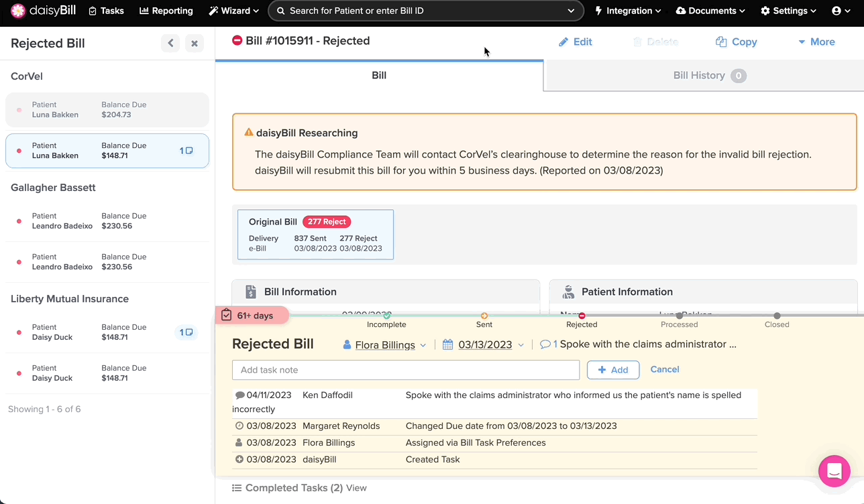
Task: Open the Integration menu
Action: click(629, 11)
